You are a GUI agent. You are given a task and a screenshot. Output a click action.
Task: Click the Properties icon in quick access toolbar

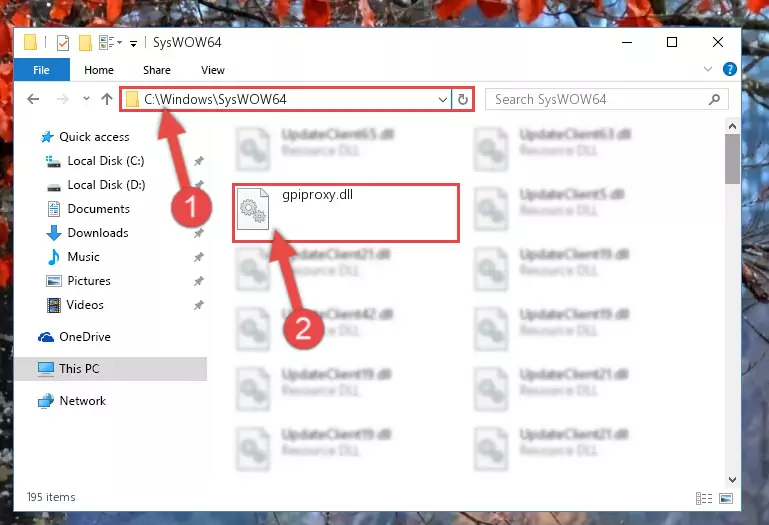(x=63, y=43)
